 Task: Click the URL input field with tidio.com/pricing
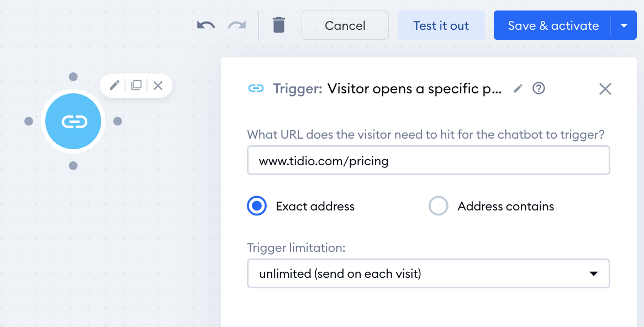429,160
